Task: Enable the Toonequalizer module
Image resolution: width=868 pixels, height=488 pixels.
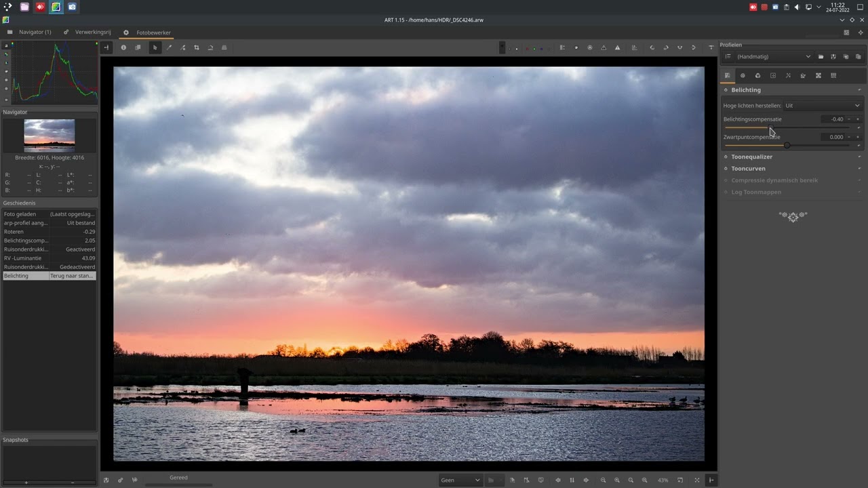Action: (x=726, y=157)
